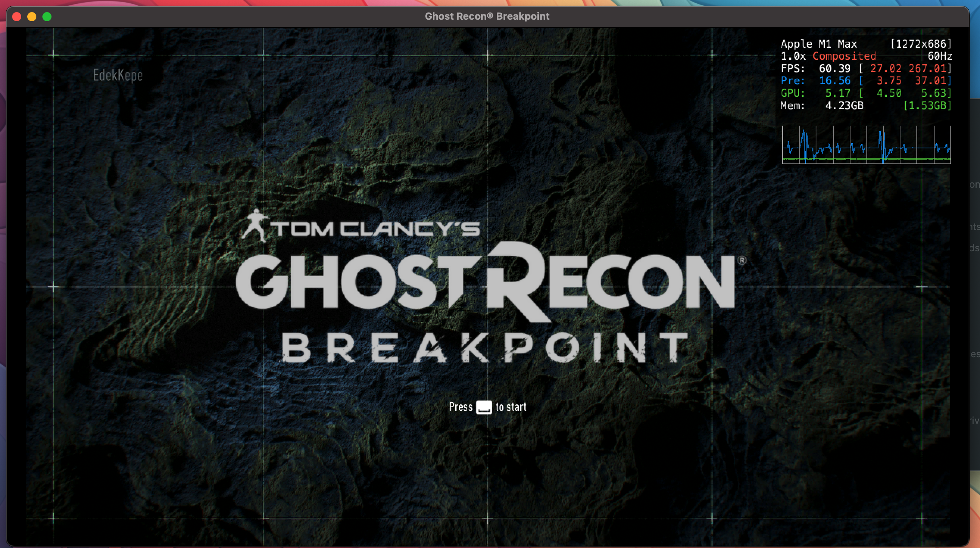This screenshot has height=548, width=980.
Task: Click the EdekKepe username label
Action: (x=117, y=75)
